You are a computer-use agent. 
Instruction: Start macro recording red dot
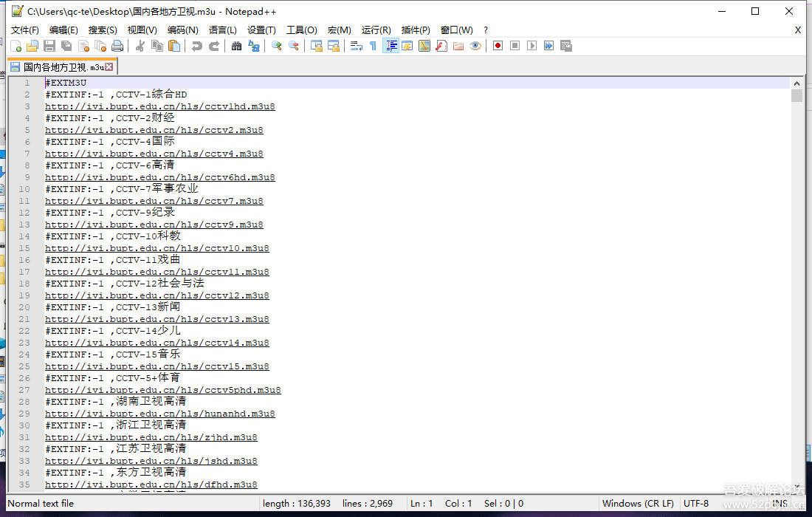point(498,46)
